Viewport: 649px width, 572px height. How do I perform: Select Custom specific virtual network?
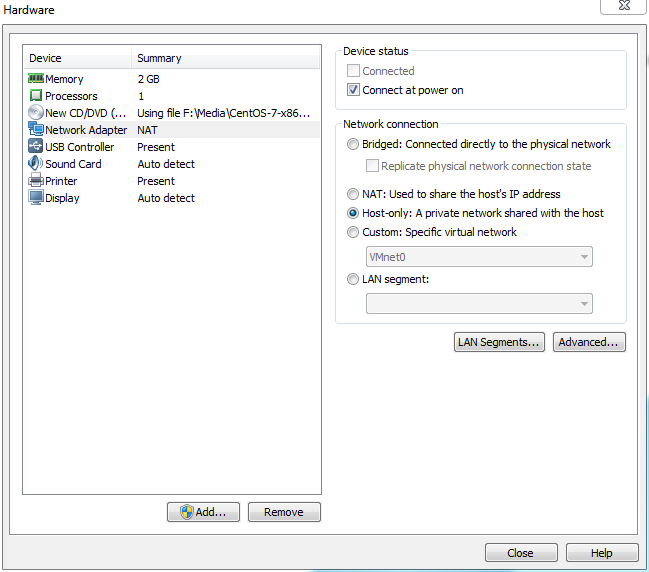(353, 232)
